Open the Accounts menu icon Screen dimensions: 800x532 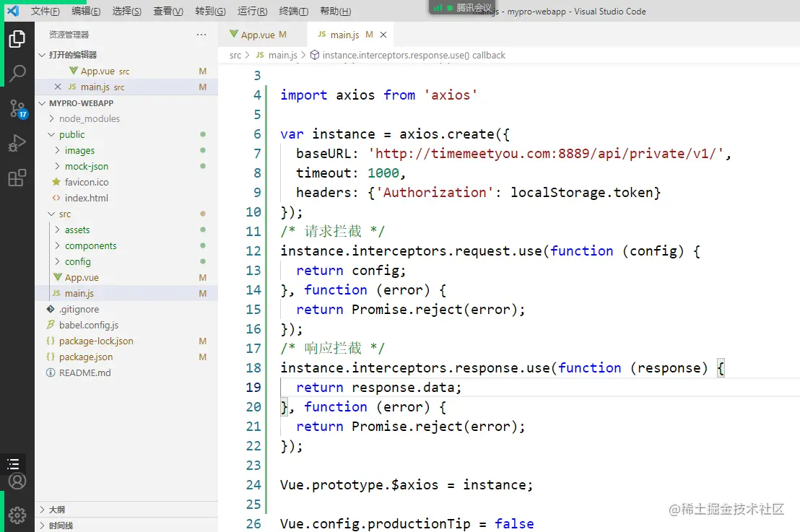pos(17,481)
